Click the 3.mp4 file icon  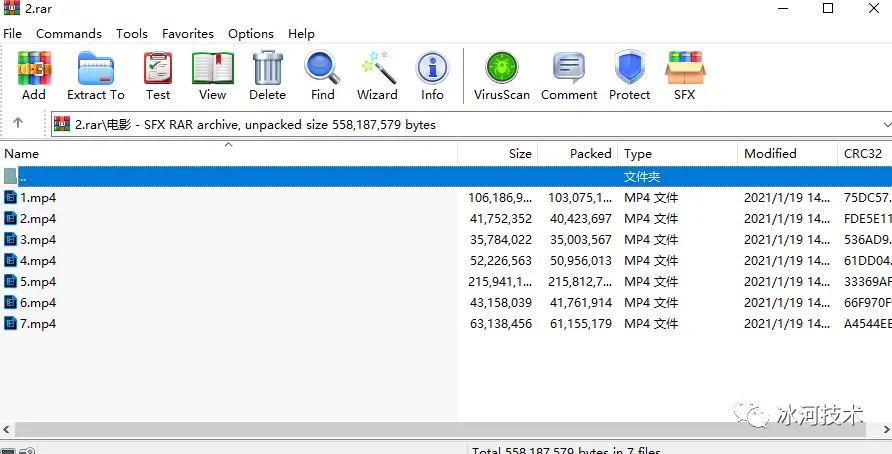(10, 240)
